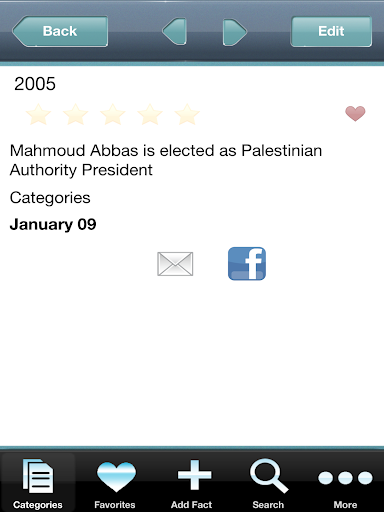Select the January 09 date text
This screenshot has width=384, height=512.
53,224
